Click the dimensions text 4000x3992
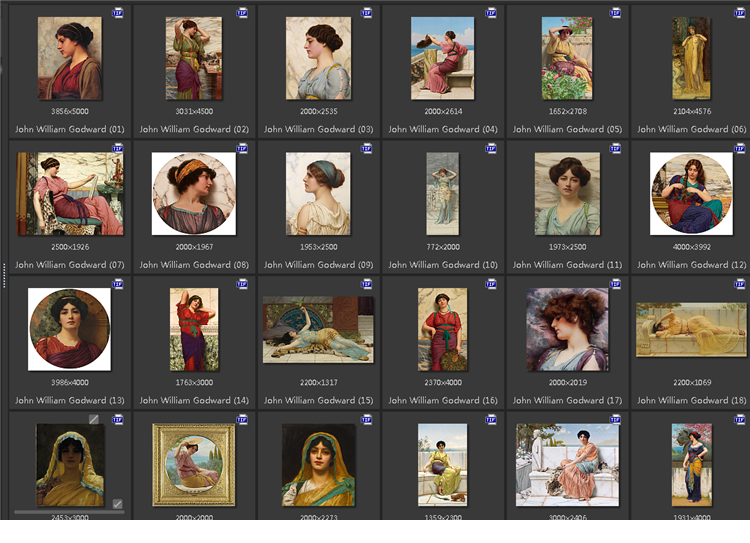The width and height of the screenshot is (750, 543). point(692,247)
